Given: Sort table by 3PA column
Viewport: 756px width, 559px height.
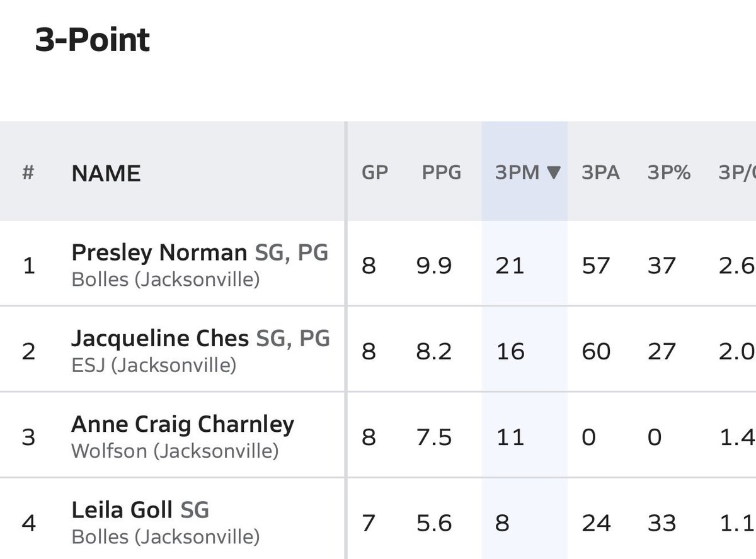Looking at the screenshot, I should tap(600, 172).
